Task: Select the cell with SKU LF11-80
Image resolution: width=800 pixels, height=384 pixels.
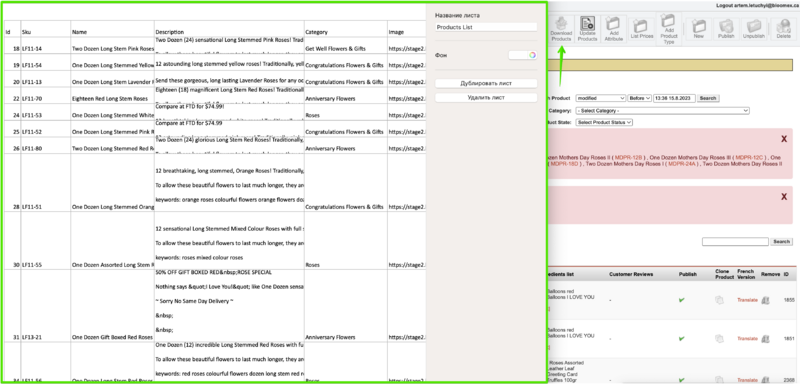Action: point(45,145)
